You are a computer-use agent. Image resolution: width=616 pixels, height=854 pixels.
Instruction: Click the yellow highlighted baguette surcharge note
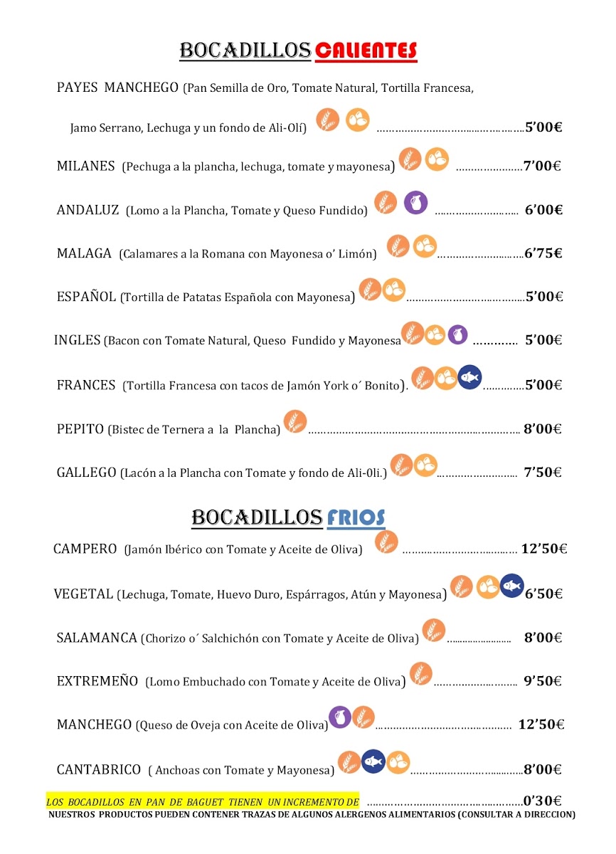pos(203,802)
